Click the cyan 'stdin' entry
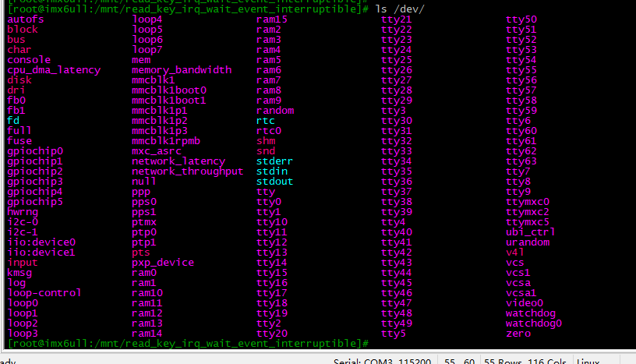Viewport: 636px width, 364px height. coord(272,171)
